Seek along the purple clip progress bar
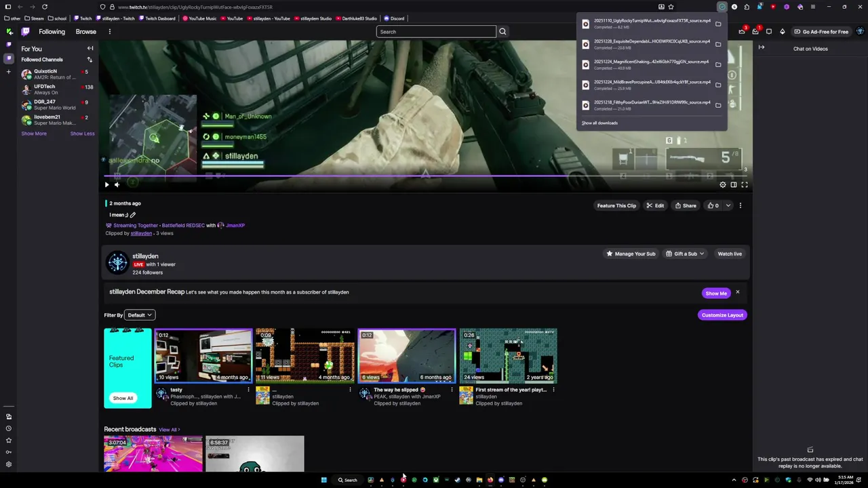The height and width of the screenshot is (488, 868). [426, 176]
